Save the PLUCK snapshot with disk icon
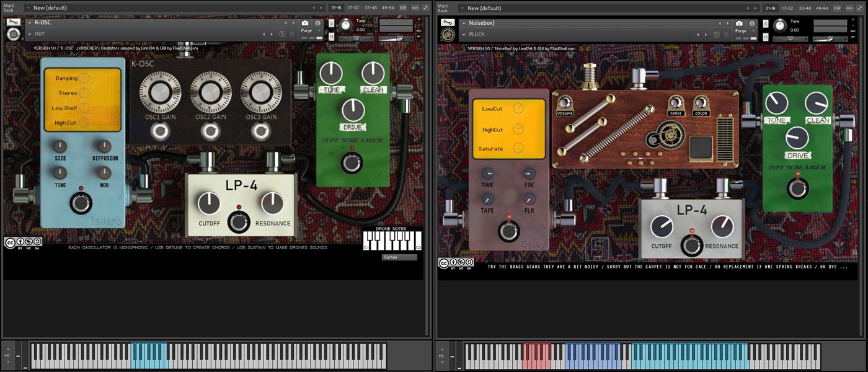This screenshot has height=372, width=868. [716, 34]
